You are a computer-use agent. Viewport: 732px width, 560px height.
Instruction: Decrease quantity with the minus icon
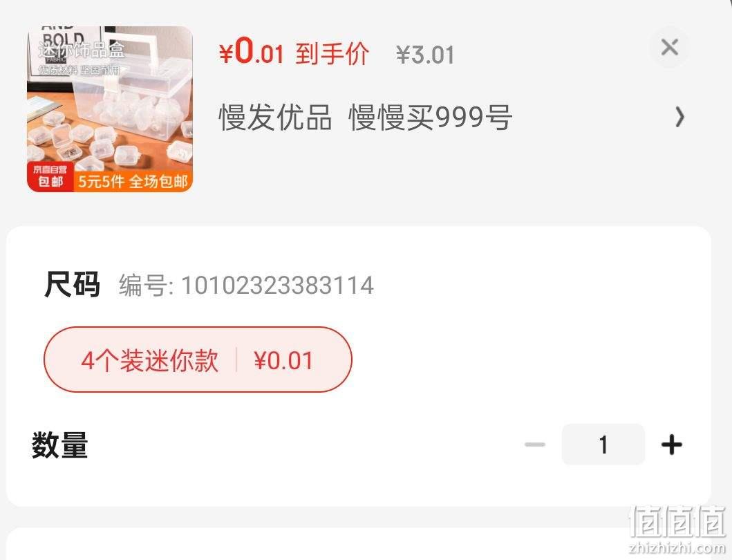(535, 444)
